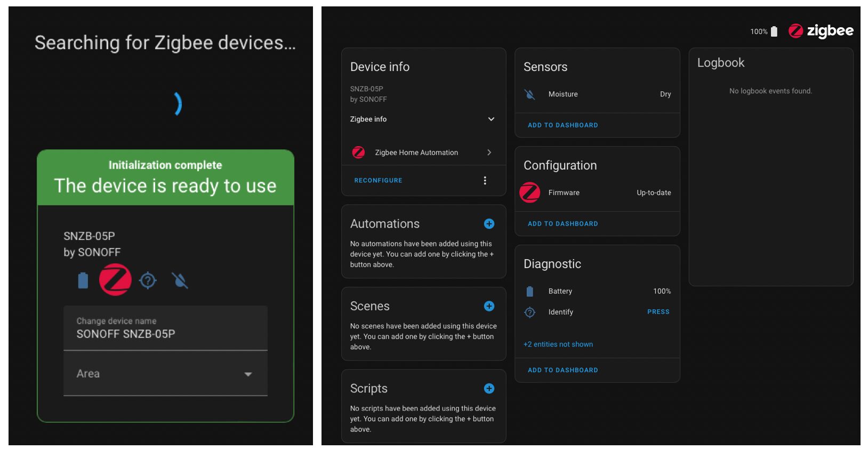Viewport: 868px width, 449px height.
Task: Open the Moisture entity row
Action: [x=597, y=94]
